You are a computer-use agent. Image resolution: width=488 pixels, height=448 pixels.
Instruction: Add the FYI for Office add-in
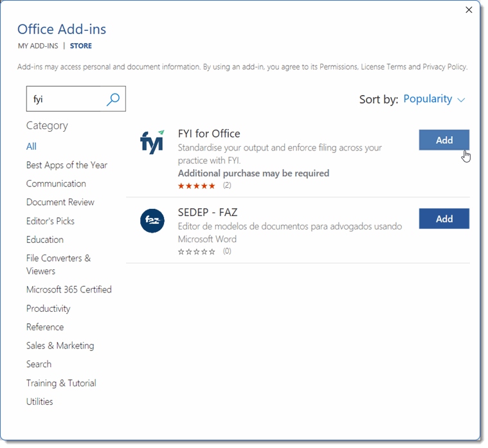(444, 140)
